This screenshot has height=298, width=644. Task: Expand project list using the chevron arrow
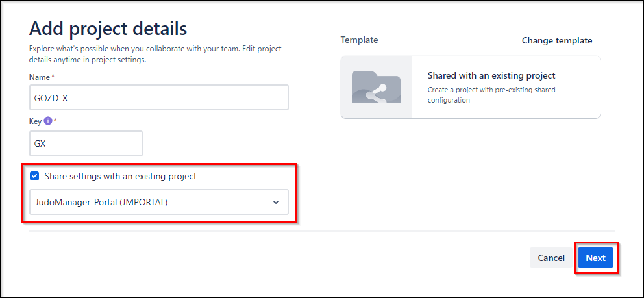pyautogui.click(x=276, y=202)
